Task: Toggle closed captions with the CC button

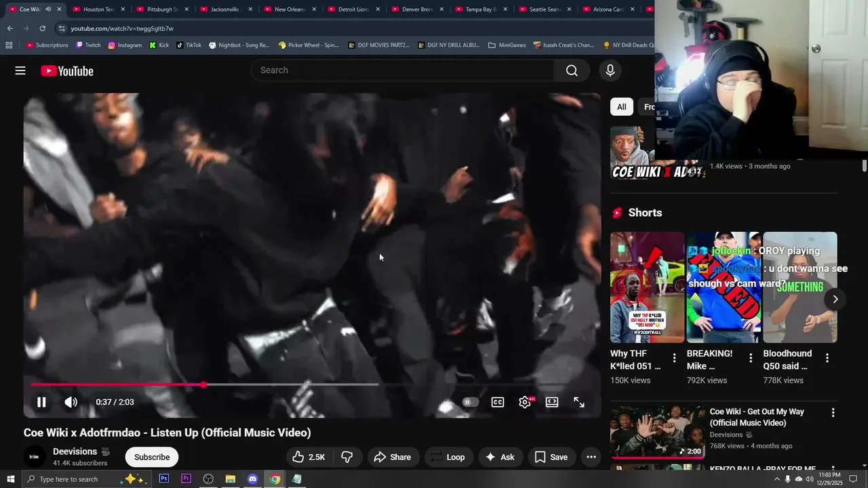Action: pos(498,402)
